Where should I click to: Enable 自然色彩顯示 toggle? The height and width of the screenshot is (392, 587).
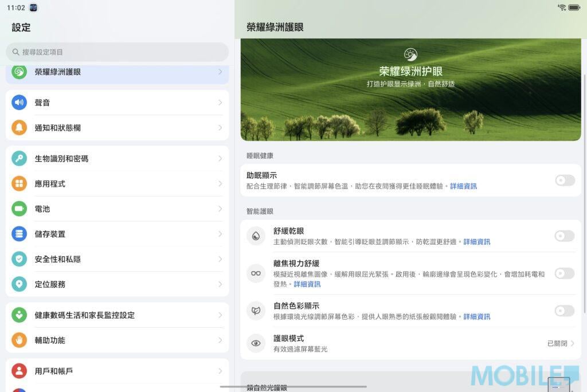click(564, 311)
